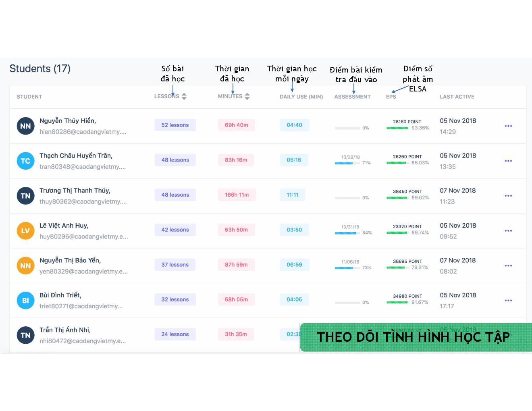Click the 28160 point EPS progress bar
The height and width of the screenshot is (411, 532).
click(397, 128)
